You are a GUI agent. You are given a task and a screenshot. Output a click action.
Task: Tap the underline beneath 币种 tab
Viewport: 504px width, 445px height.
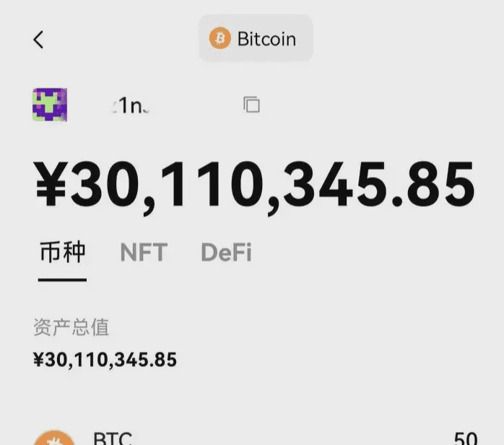62,280
